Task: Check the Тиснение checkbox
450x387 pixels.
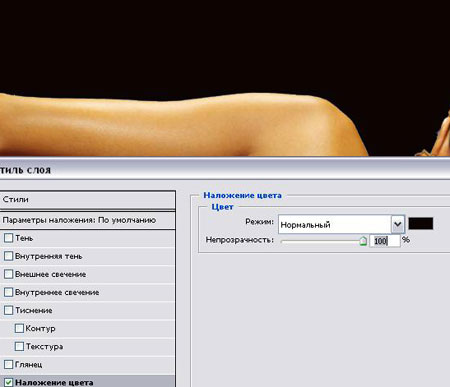Action: tap(8, 310)
